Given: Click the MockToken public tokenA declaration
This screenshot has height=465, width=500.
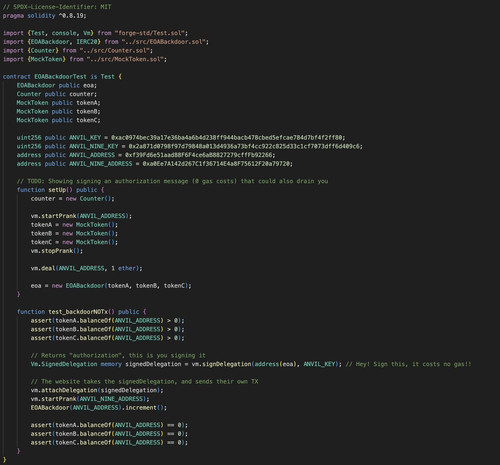Looking at the screenshot, I should point(59,103).
